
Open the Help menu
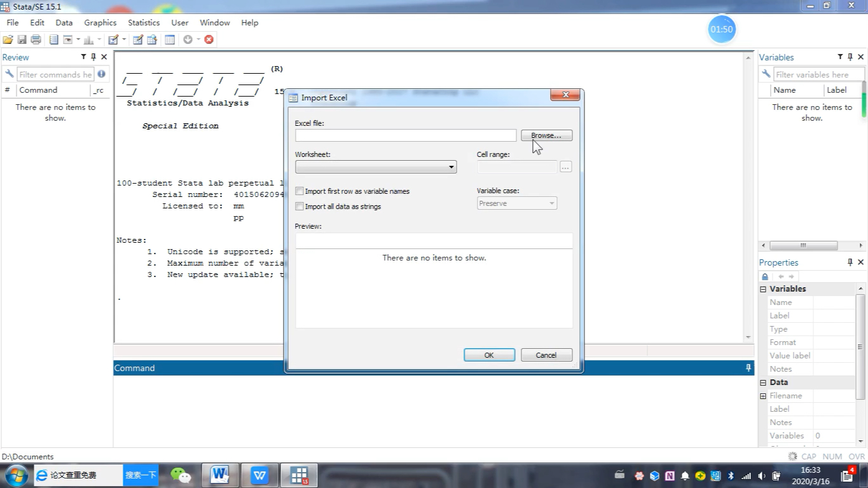coord(250,22)
